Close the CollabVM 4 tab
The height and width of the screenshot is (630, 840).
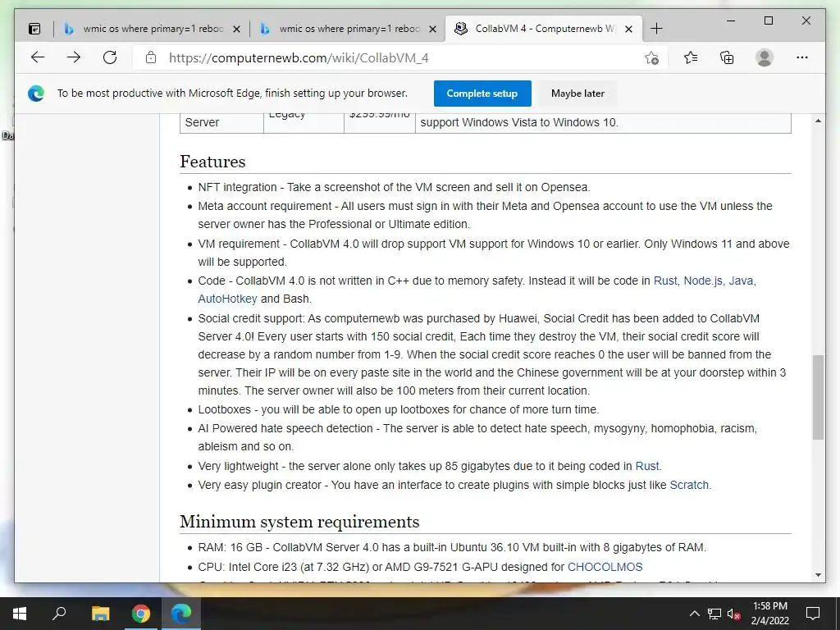(629, 29)
